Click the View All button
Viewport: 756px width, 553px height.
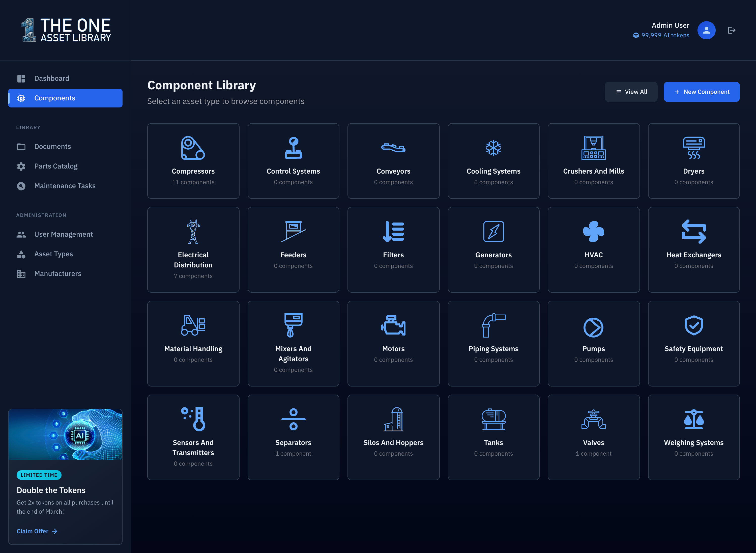pyautogui.click(x=631, y=91)
